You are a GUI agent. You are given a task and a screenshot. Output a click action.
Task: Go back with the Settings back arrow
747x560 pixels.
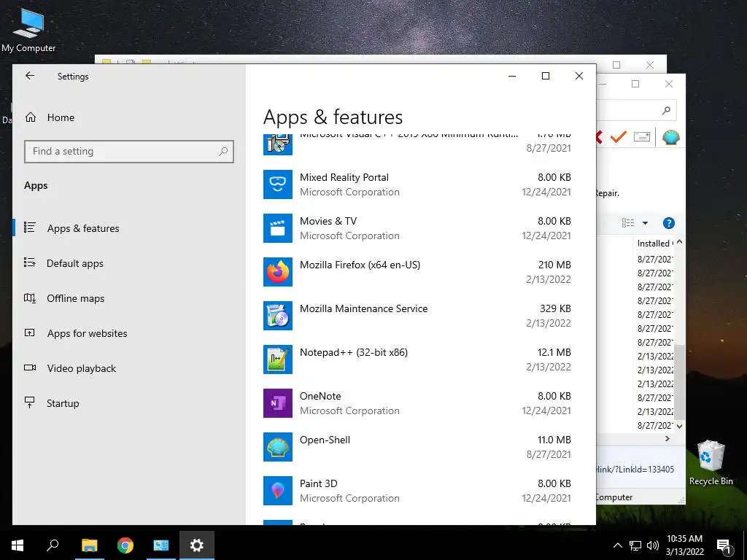(30, 76)
